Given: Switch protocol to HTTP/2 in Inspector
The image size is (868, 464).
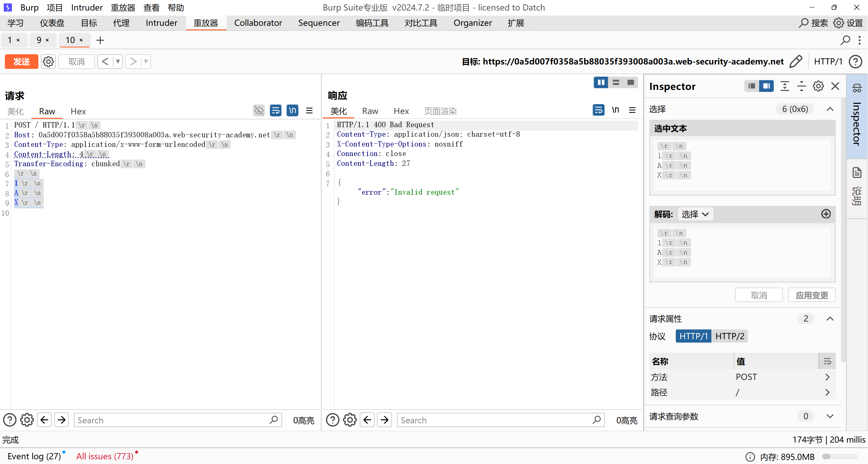Looking at the screenshot, I should [x=730, y=336].
